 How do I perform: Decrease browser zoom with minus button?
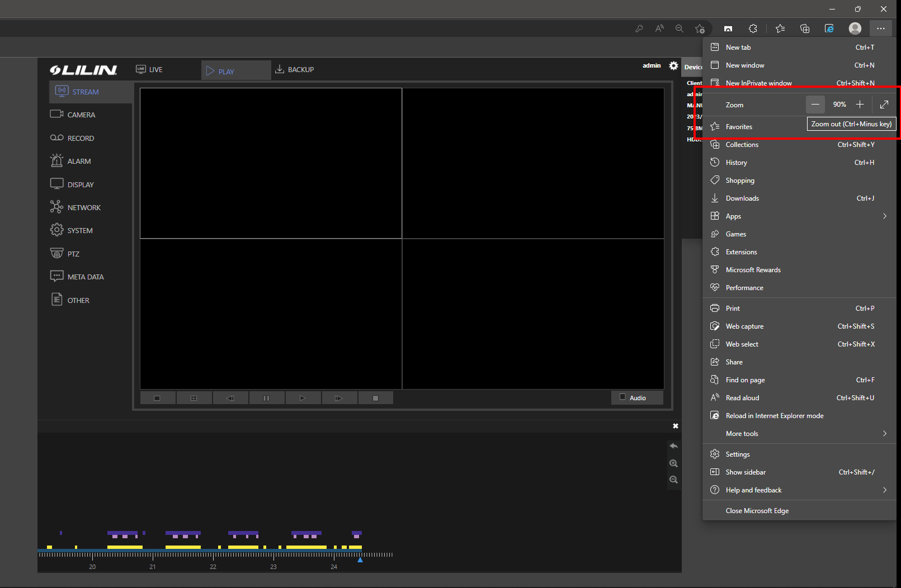[x=815, y=105]
